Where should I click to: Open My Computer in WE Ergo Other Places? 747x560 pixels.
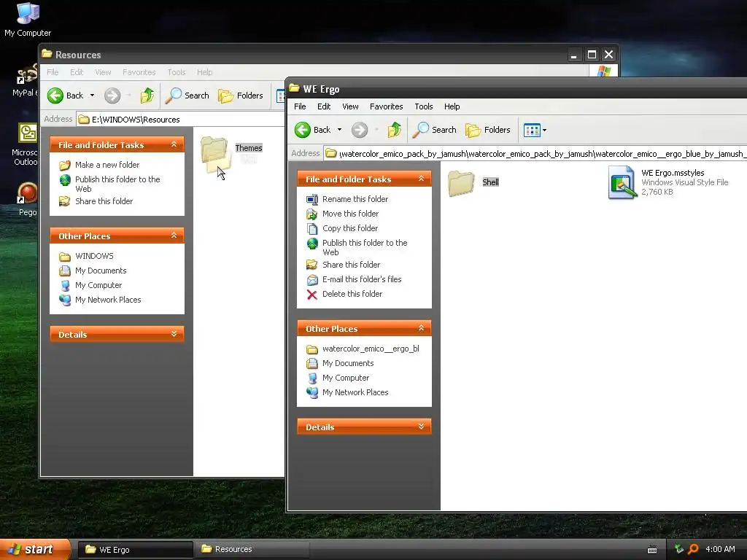[x=345, y=378]
